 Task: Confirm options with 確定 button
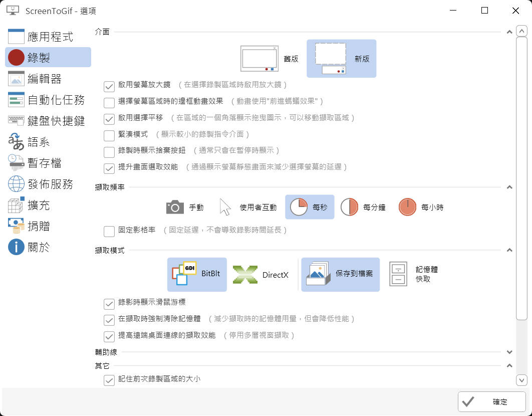491,402
